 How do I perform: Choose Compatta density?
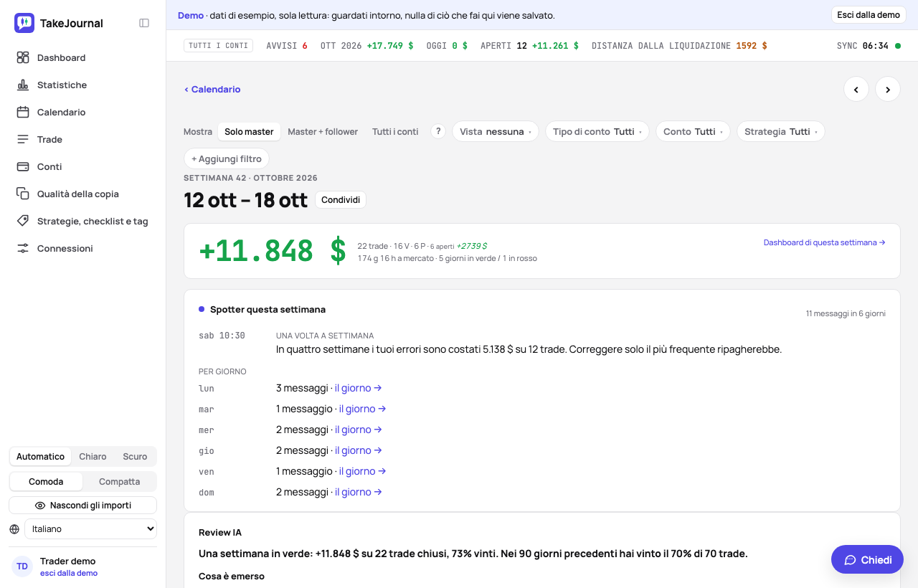[x=119, y=482]
